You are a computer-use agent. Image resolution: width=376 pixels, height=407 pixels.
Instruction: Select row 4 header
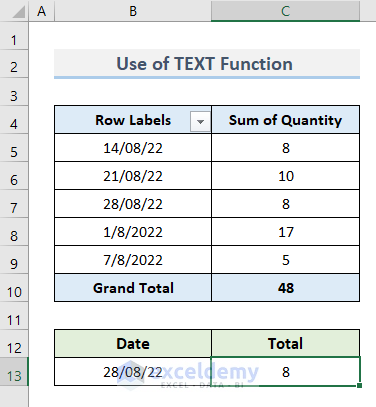tap(14, 120)
